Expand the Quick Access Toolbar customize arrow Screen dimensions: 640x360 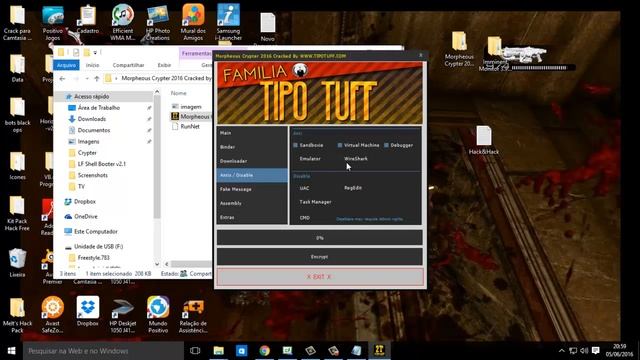[x=95, y=52]
